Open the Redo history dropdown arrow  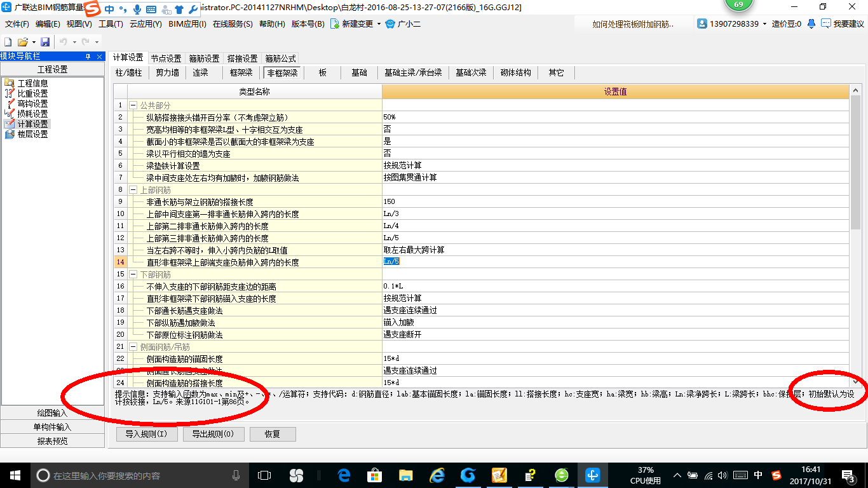click(x=96, y=42)
